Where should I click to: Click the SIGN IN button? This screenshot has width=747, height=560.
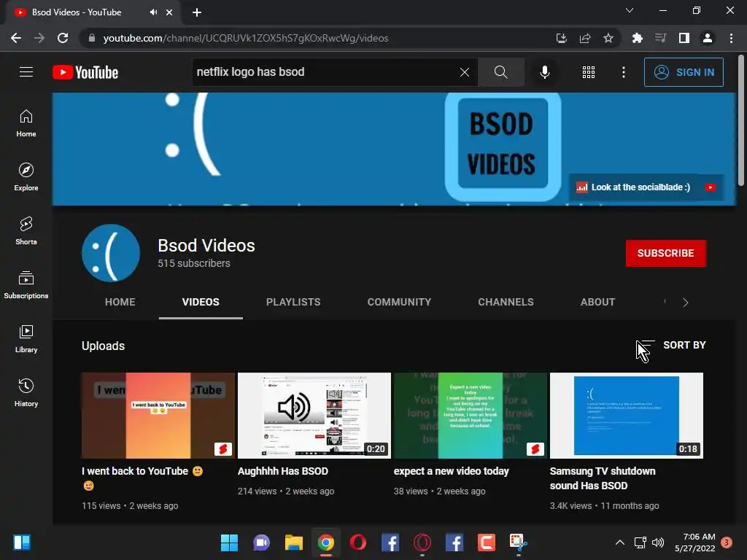684,72
